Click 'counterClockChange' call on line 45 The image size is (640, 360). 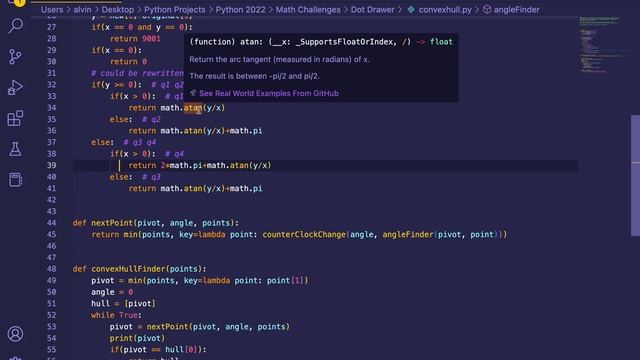pos(304,234)
